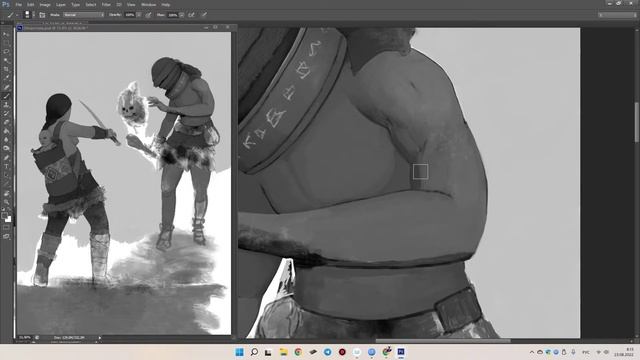Click the main canvas horizontal scrollbar

[x=443, y=340]
